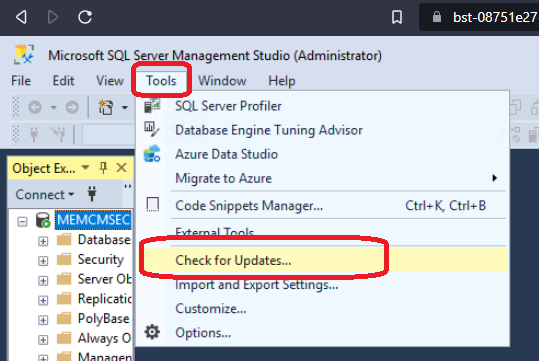Open the New Project dropdown arrow
This screenshot has height=361, width=539.
125,108
